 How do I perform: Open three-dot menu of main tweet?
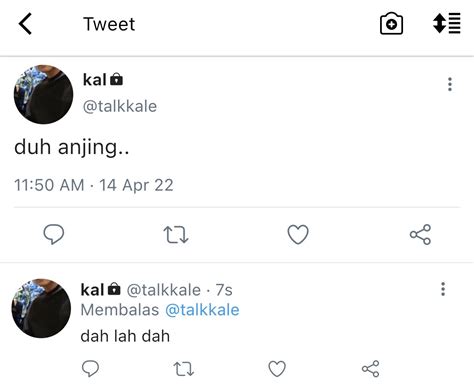click(450, 84)
